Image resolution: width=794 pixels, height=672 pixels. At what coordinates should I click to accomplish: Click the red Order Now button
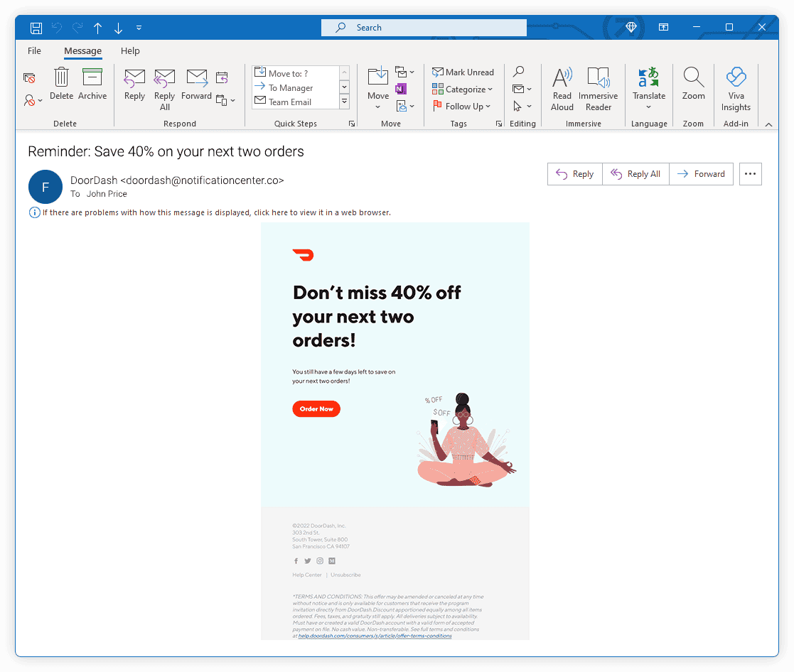point(316,409)
